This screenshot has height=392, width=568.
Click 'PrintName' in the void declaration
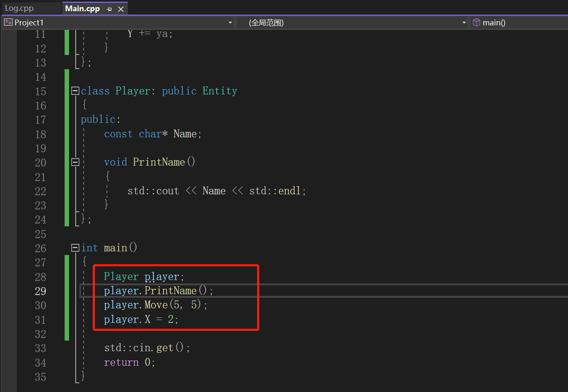[x=159, y=162]
